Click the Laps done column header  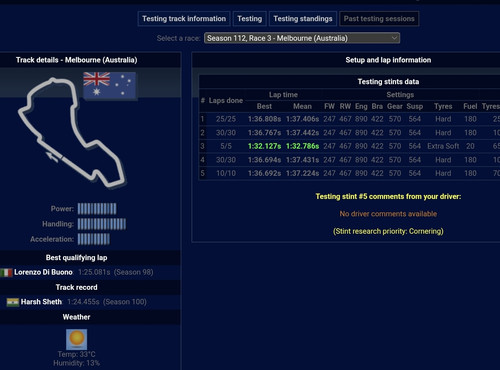click(x=226, y=101)
